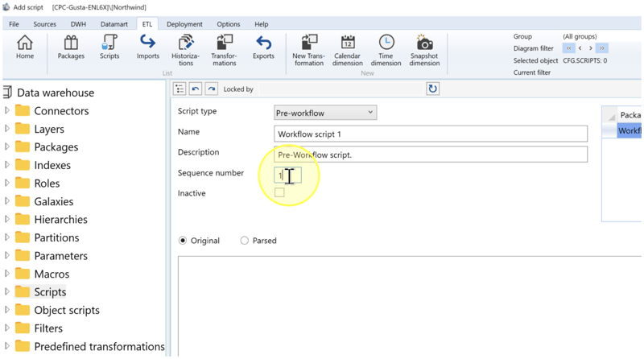
Task: Open the Script type dropdown
Action: (325, 113)
